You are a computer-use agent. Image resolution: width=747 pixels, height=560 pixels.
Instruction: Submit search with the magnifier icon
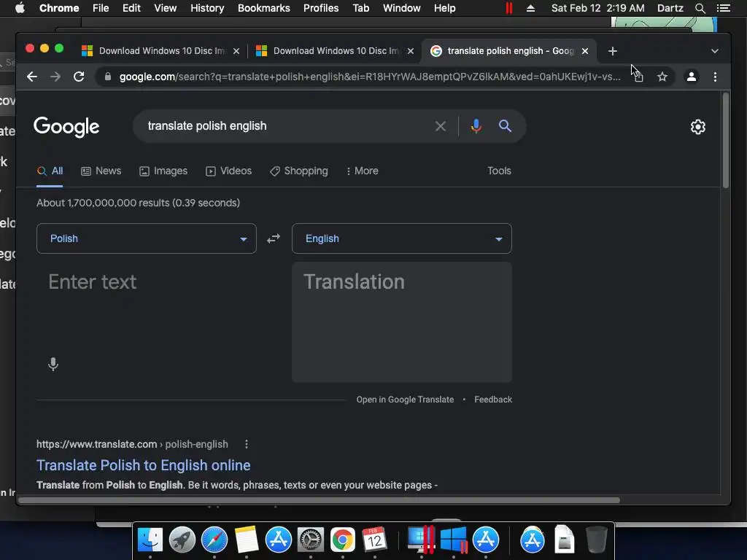click(x=505, y=126)
